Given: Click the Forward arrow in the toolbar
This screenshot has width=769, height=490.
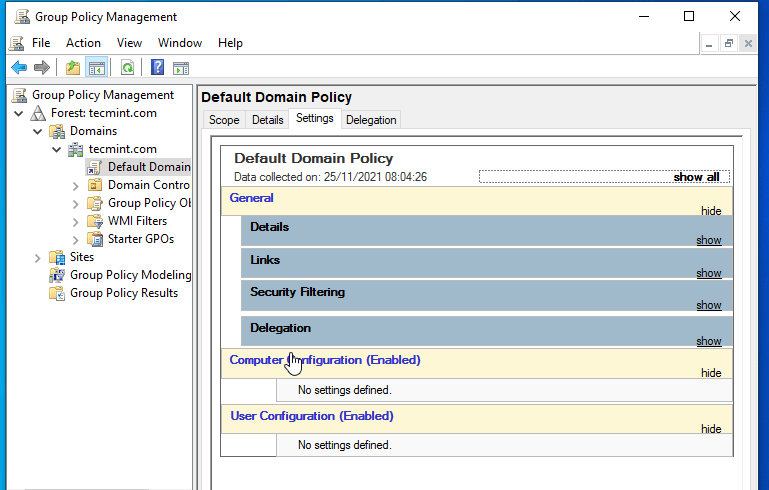Looking at the screenshot, I should [x=42, y=68].
